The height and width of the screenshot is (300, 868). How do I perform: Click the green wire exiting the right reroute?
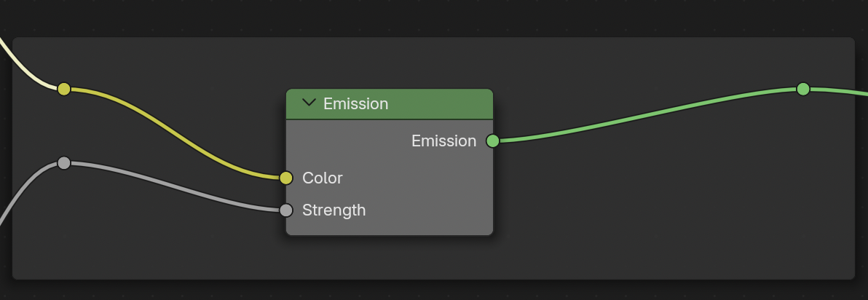pyautogui.click(x=839, y=91)
